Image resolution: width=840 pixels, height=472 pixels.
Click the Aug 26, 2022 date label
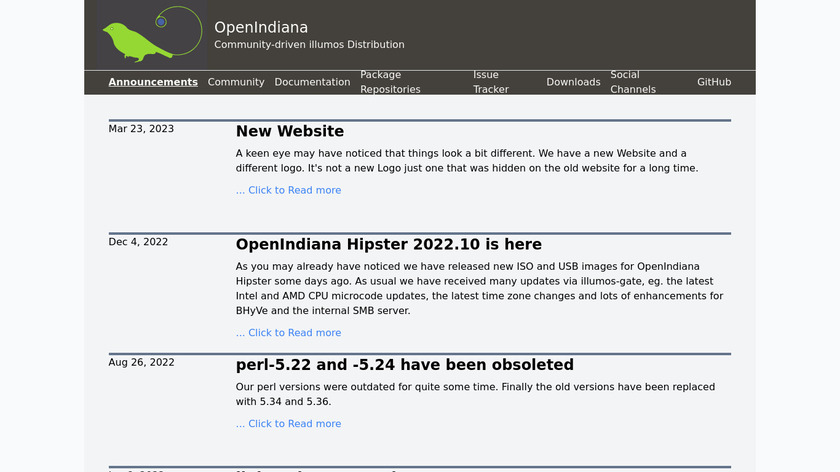(x=141, y=362)
